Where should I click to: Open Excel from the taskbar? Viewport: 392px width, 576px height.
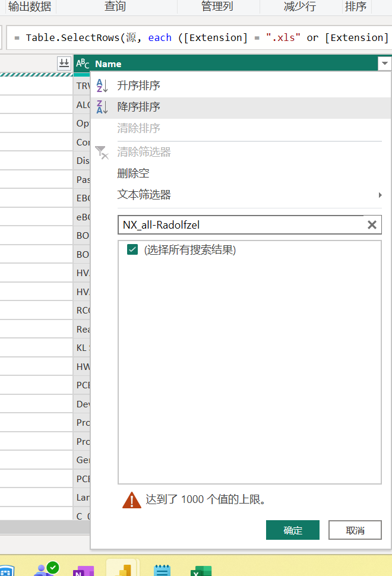[x=201, y=571]
